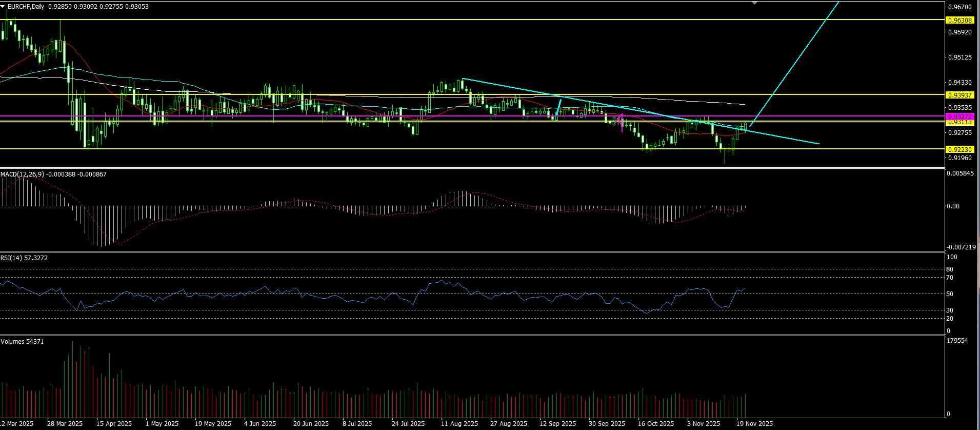Click the 19 Nov 2025 date label
Image resolution: width=980 pixels, height=430 pixels.
pyautogui.click(x=754, y=424)
